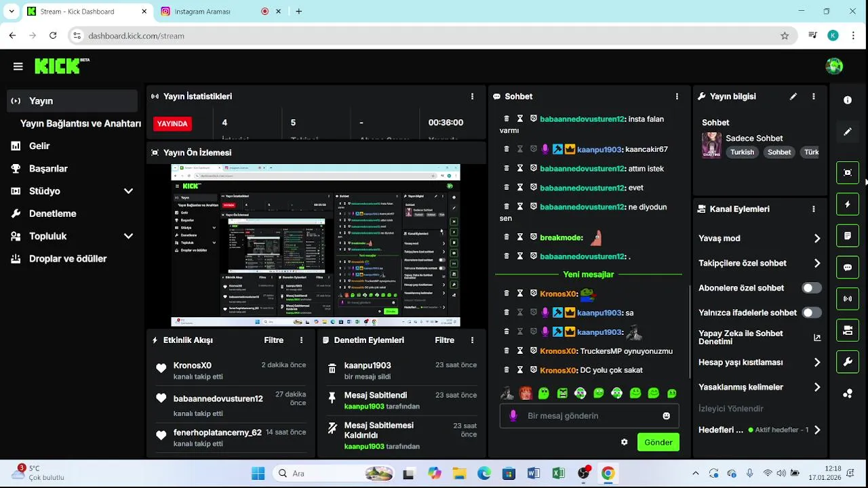868x488 pixels.
Task: Toggle Abonelere özel sohbet switch
Action: tap(812, 288)
